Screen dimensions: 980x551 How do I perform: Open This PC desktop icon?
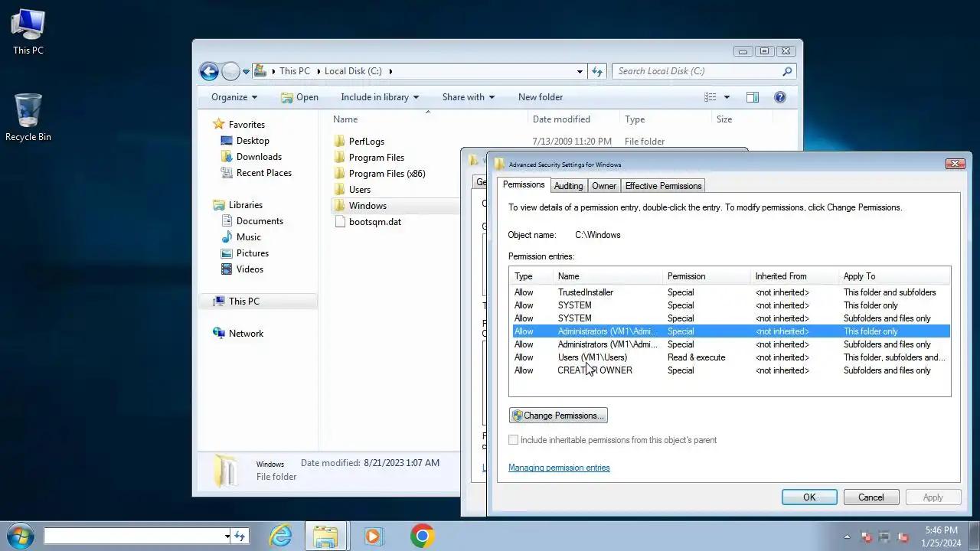[x=28, y=32]
